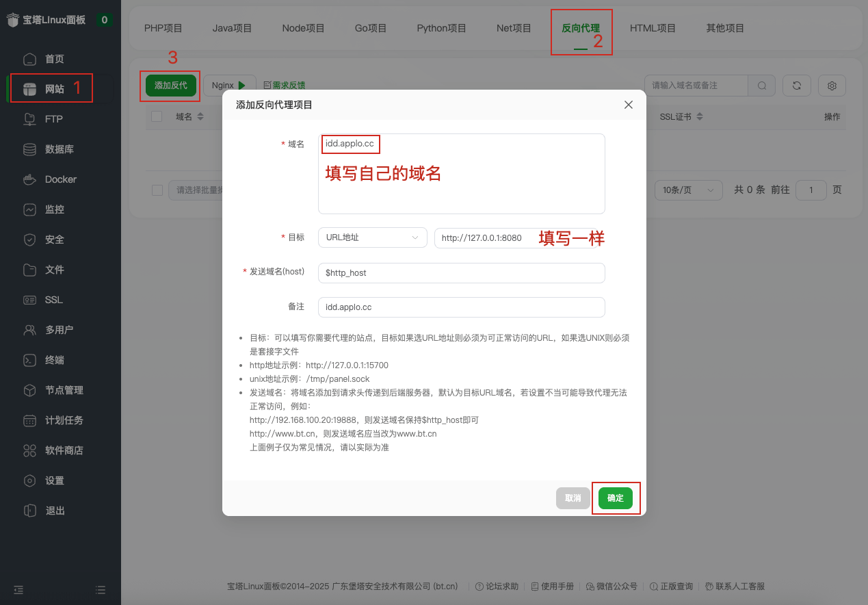Check the batch operation checkbox below table
868x605 pixels.
click(x=157, y=190)
